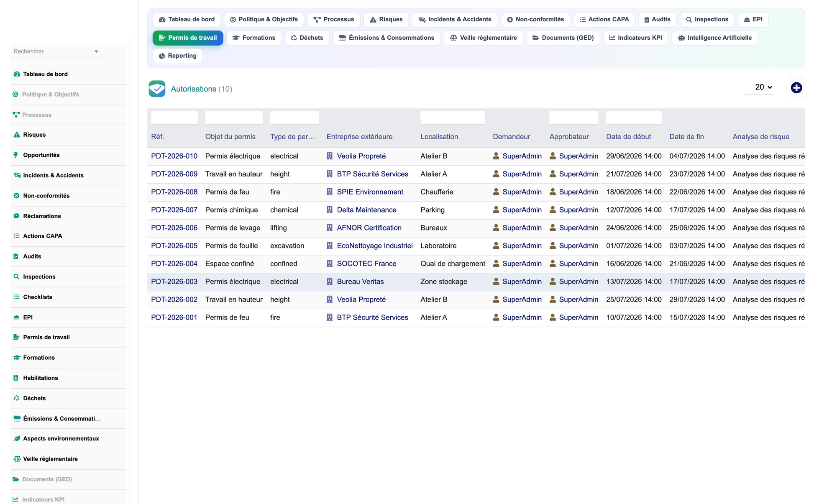Viewport: 814px width, 504px height.
Task: Click the filter field above Approbateur column
Action: (573, 118)
